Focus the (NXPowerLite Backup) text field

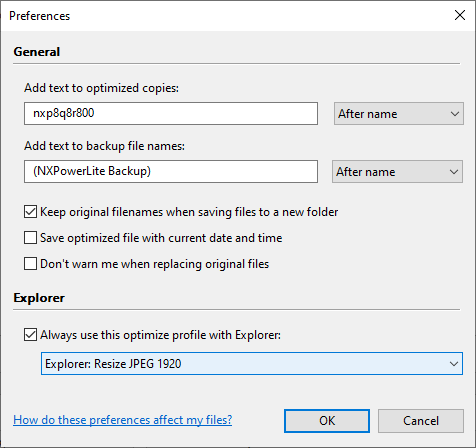point(171,172)
